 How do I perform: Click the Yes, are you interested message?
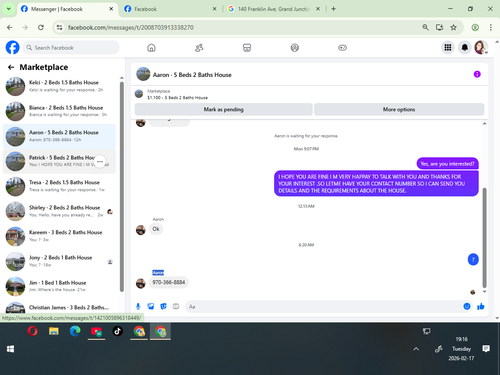[x=447, y=164]
